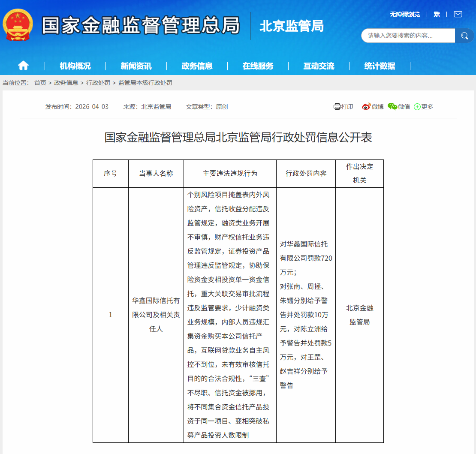Click the national emblem logo

18,25
